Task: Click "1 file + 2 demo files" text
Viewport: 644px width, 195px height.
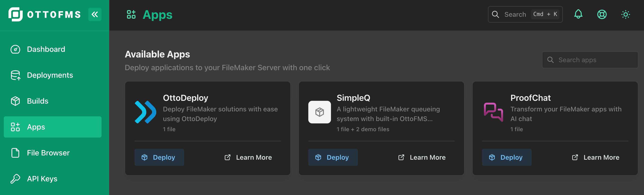Action: tap(363, 129)
